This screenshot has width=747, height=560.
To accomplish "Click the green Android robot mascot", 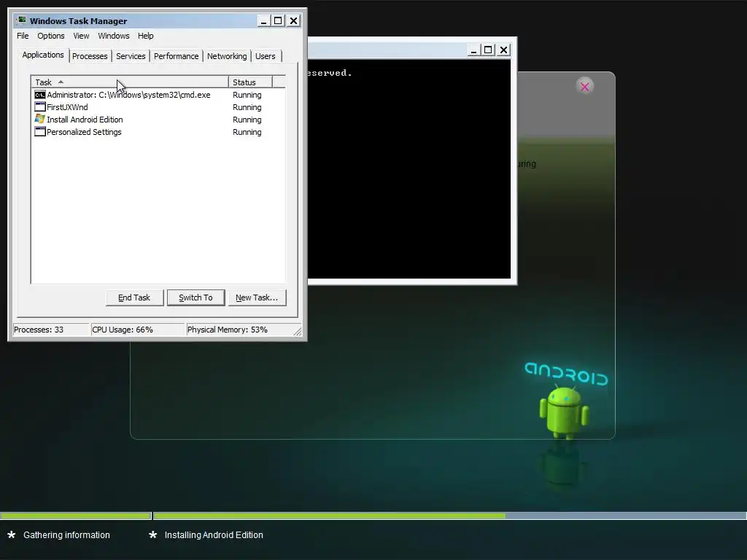I will click(564, 413).
